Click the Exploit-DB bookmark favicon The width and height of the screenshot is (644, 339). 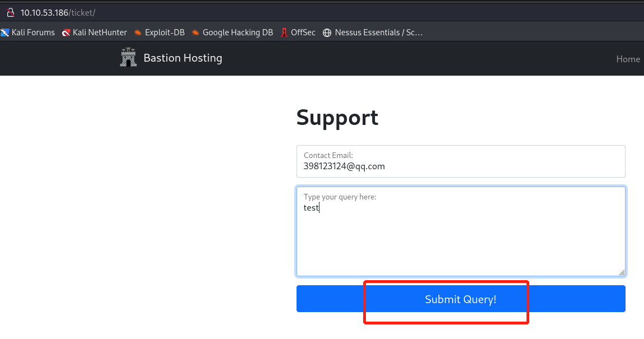click(138, 32)
